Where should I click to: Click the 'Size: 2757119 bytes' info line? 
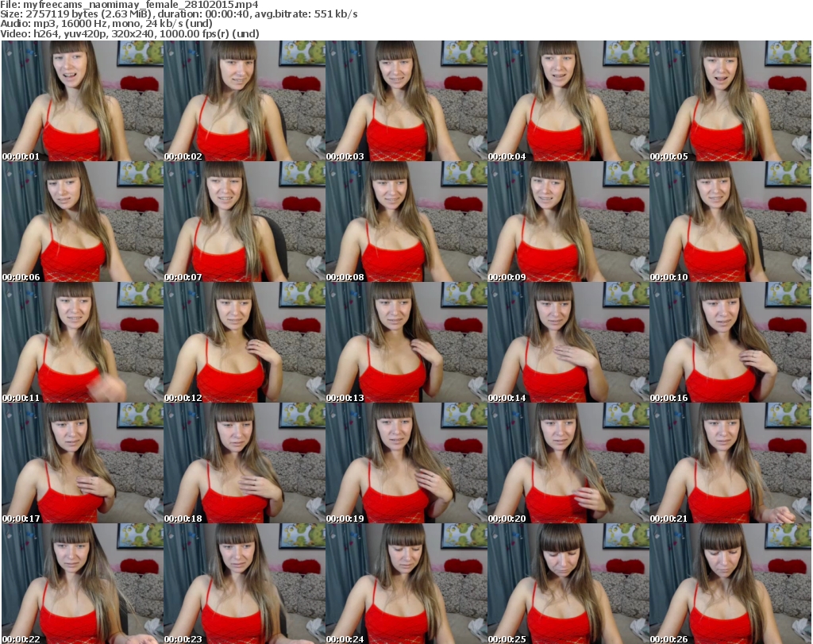(179, 14)
